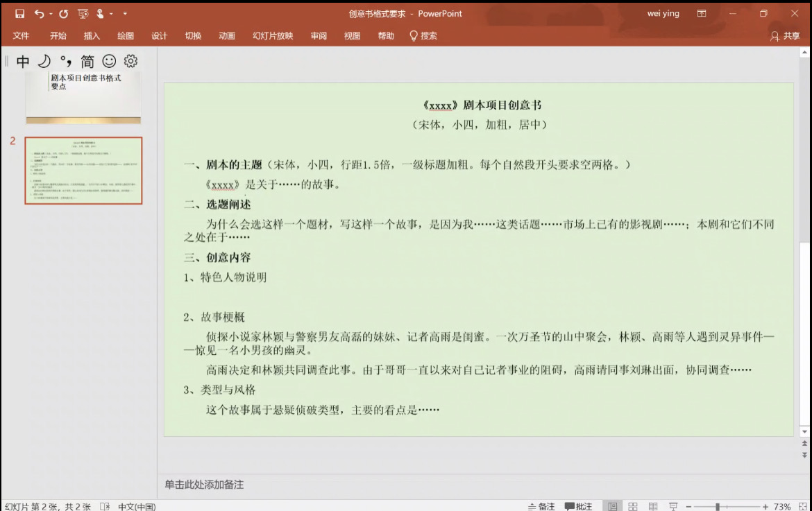Open the 插入 ribbon tab
This screenshot has width=812, height=511.
click(x=92, y=36)
